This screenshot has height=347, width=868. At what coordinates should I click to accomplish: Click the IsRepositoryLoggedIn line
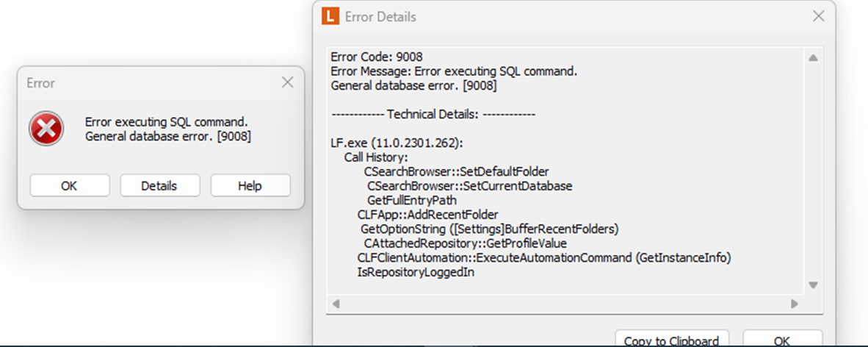tap(416, 272)
